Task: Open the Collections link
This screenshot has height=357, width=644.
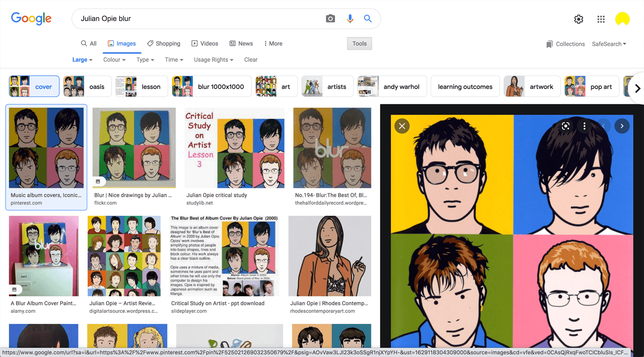Action: 565,44
